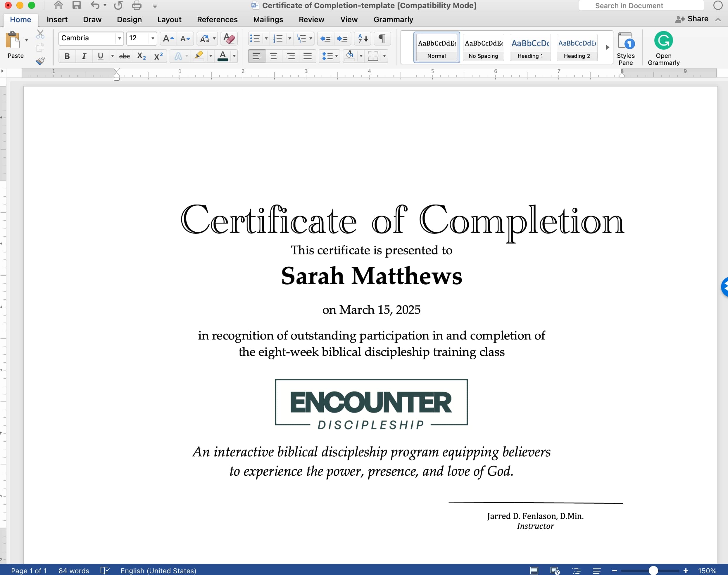Expand the bullets list dropdown arrow
The height and width of the screenshot is (575, 728).
(x=266, y=38)
